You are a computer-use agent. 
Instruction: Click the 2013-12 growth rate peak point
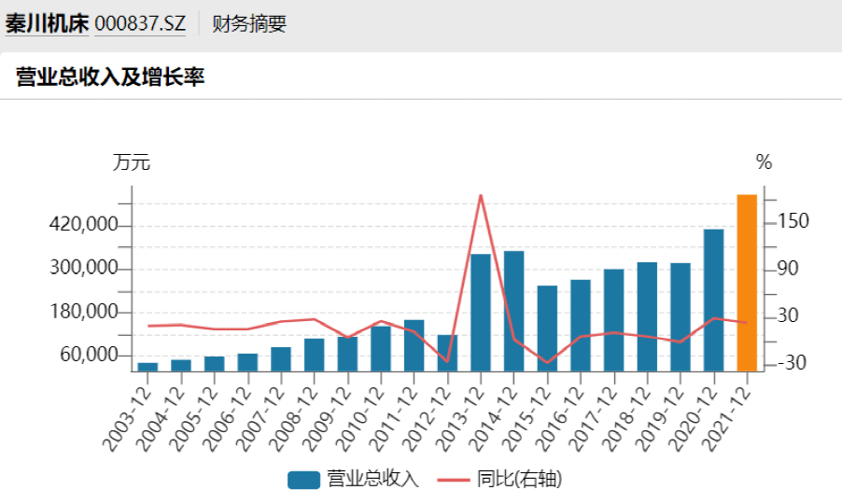[481, 195]
